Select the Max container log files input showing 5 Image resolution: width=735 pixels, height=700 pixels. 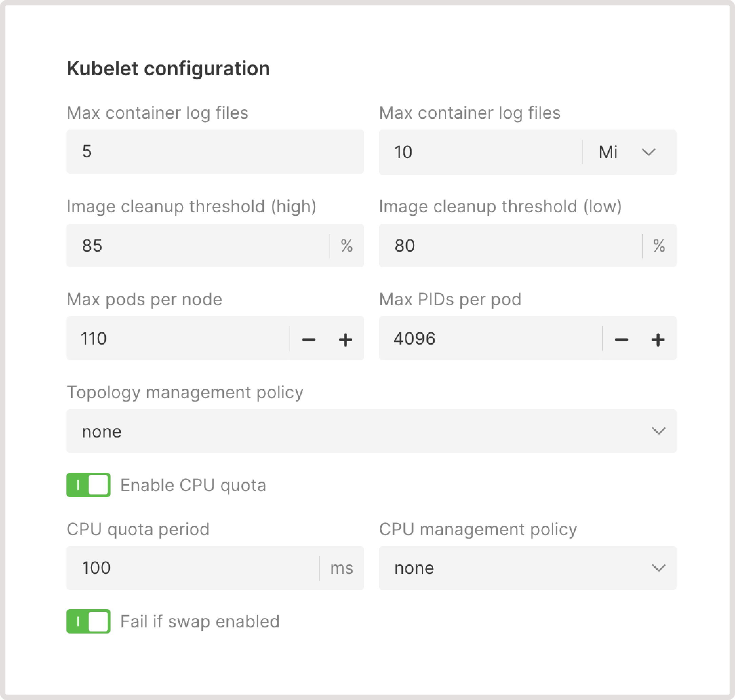(x=186, y=152)
